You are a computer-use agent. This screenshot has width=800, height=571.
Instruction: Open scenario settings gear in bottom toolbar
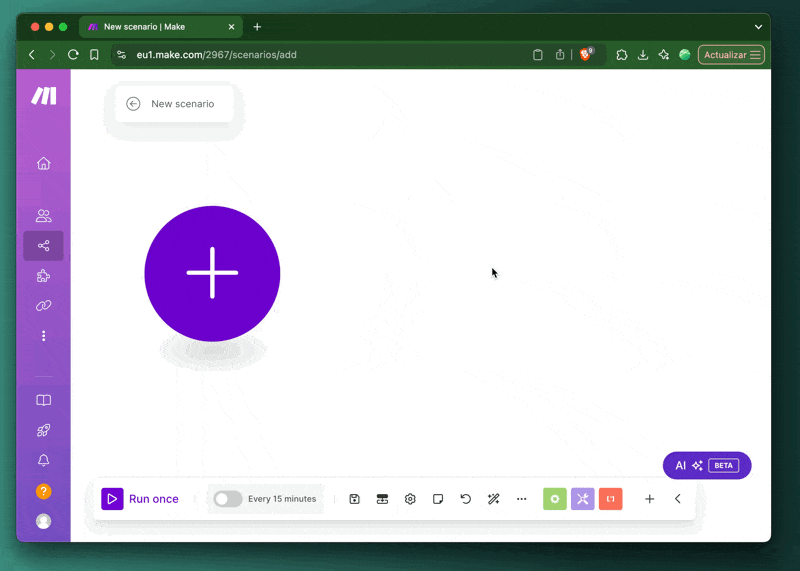point(410,499)
